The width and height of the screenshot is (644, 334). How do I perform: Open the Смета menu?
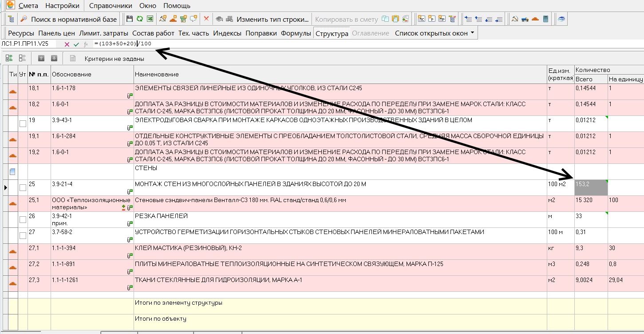(28, 6)
